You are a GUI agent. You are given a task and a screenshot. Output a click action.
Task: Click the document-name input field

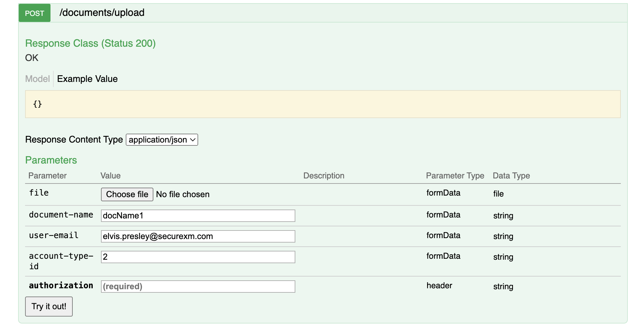(198, 216)
